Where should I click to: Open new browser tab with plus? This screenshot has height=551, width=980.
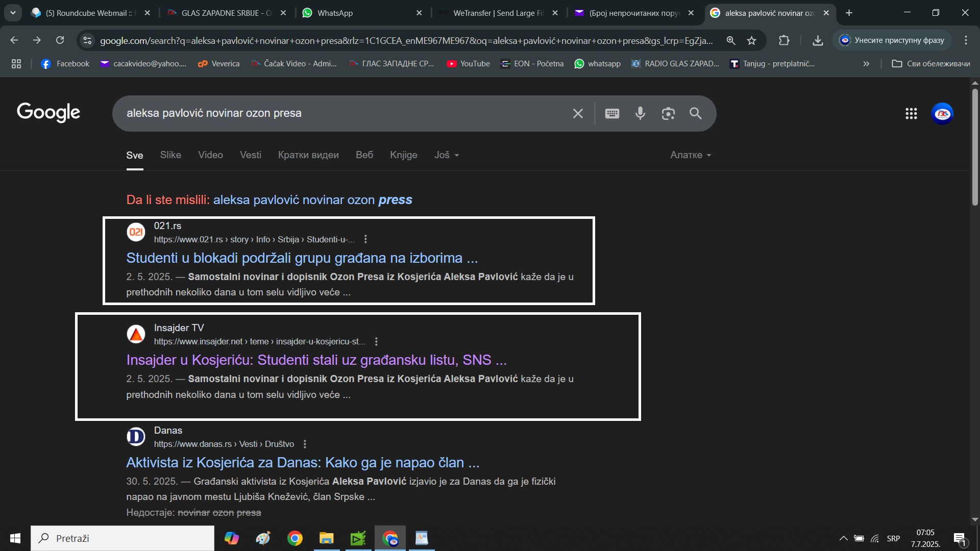(x=849, y=13)
